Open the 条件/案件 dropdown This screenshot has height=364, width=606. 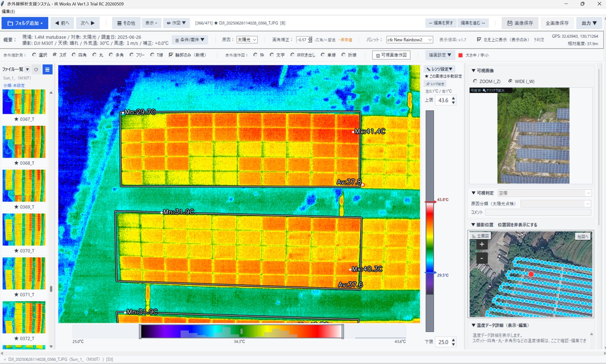coord(190,40)
